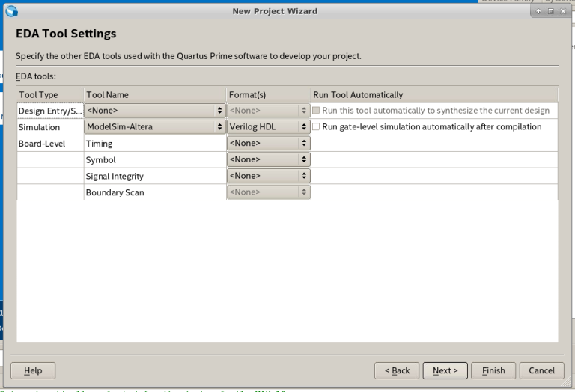Screen dimensions: 575x392
Task: Open the Simulation tool name ModelSim-Altera dropdown
Action: tap(155, 127)
